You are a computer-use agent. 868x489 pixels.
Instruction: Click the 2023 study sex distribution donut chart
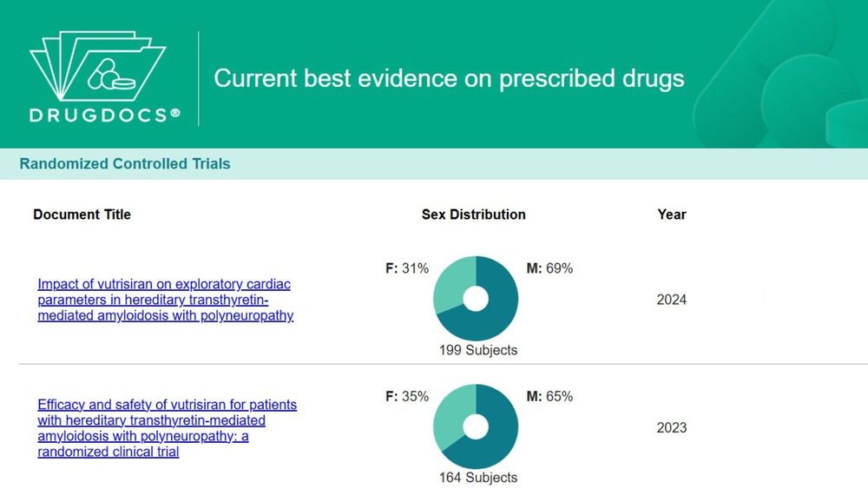pos(476,426)
